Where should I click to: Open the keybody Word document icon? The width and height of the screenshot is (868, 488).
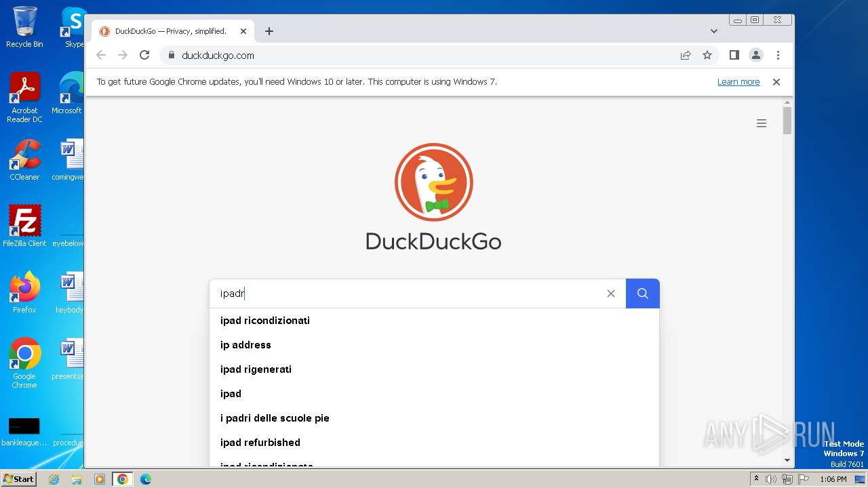coord(68,293)
